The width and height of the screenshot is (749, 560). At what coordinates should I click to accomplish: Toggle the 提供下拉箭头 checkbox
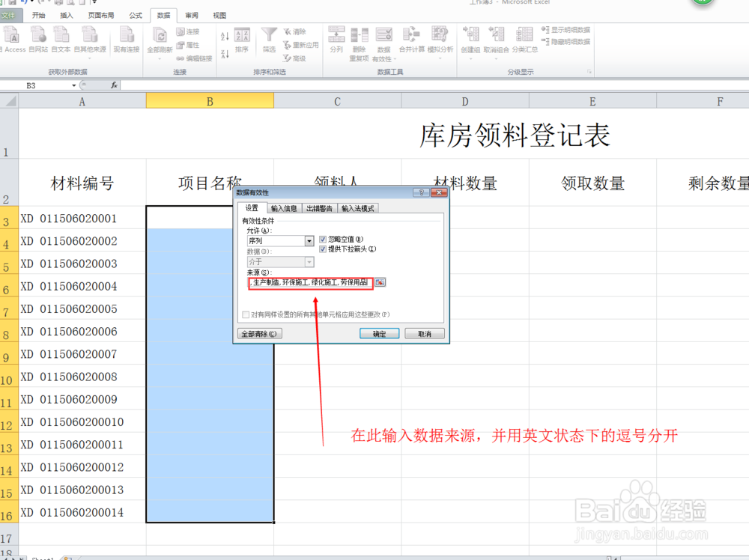pos(323,249)
